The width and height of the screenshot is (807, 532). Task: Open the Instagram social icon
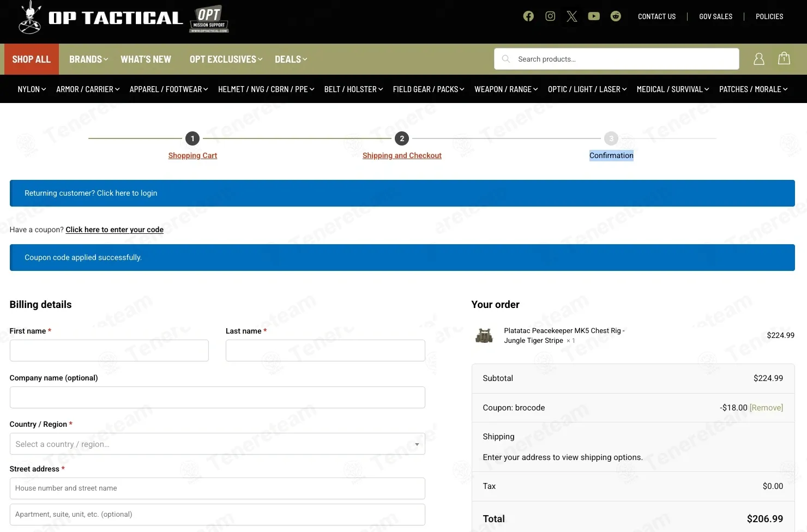pos(550,16)
